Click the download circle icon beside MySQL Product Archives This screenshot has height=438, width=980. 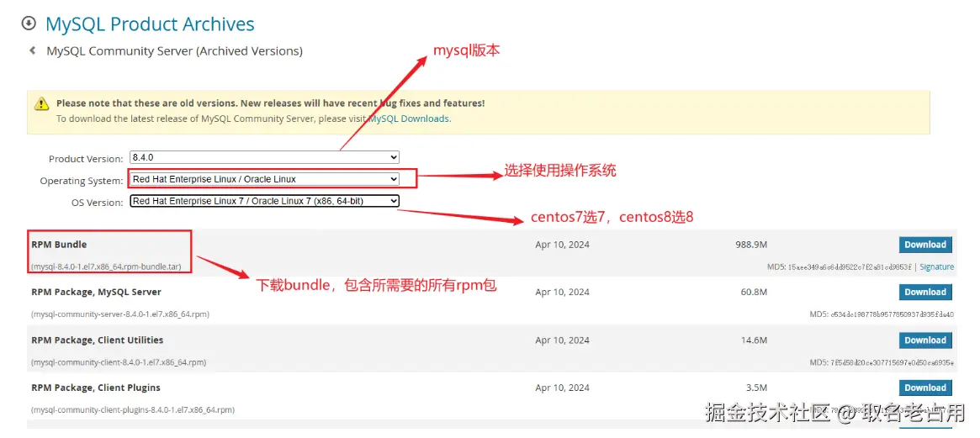[x=29, y=24]
